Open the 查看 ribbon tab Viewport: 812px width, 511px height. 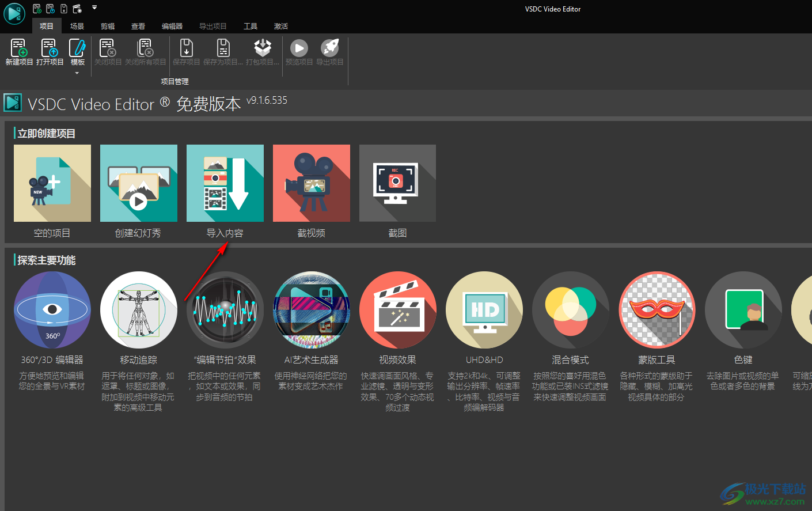tap(138, 26)
